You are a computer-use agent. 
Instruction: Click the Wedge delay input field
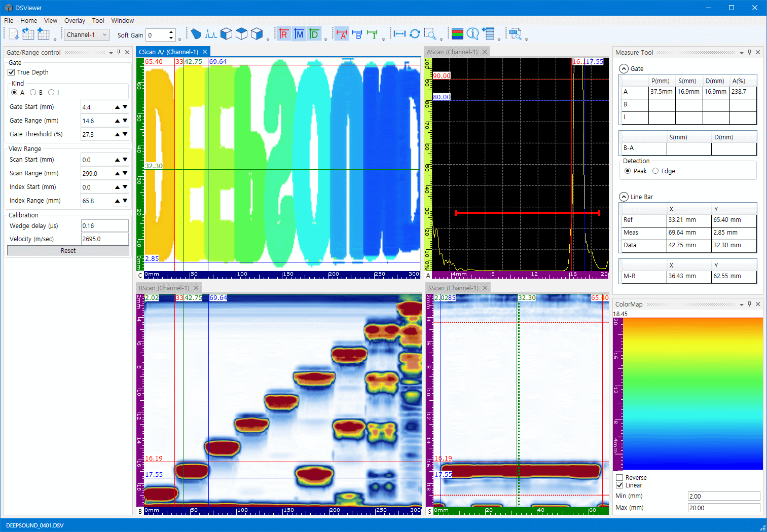[105, 226]
